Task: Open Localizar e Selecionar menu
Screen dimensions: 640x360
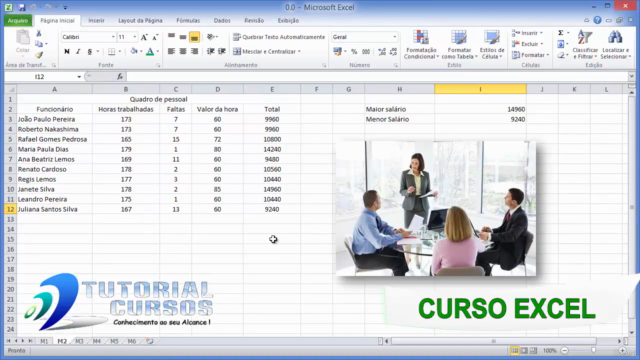Action: pyautogui.click(x=615, y=45)
